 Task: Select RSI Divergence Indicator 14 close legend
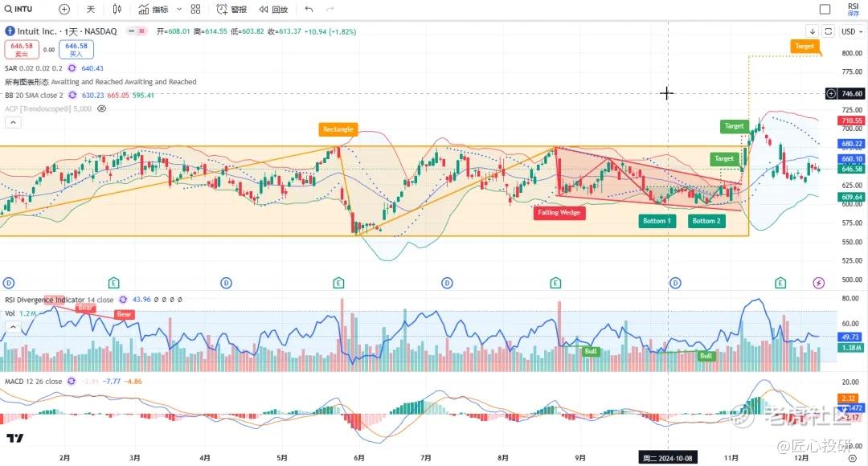[x=59, y=300]
